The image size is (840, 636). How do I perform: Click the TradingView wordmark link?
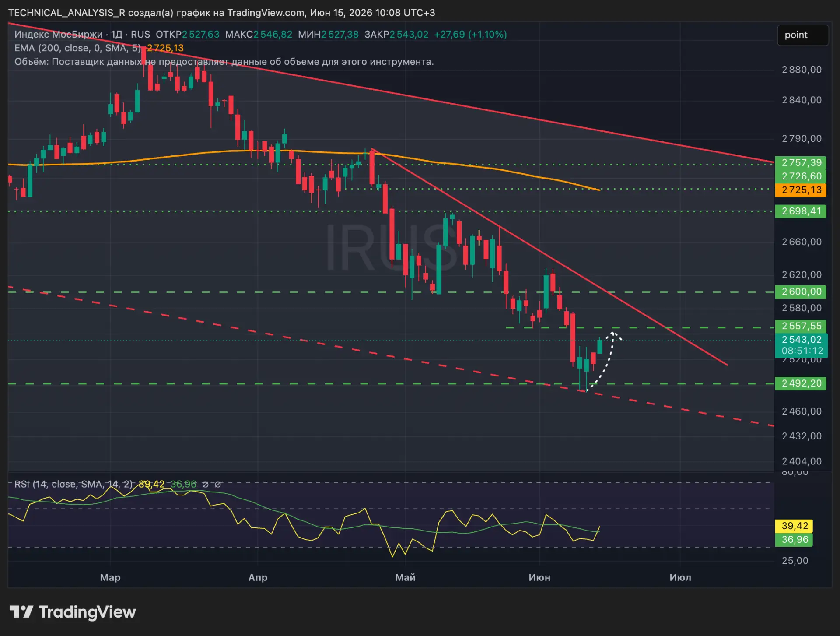pos(87,611)
